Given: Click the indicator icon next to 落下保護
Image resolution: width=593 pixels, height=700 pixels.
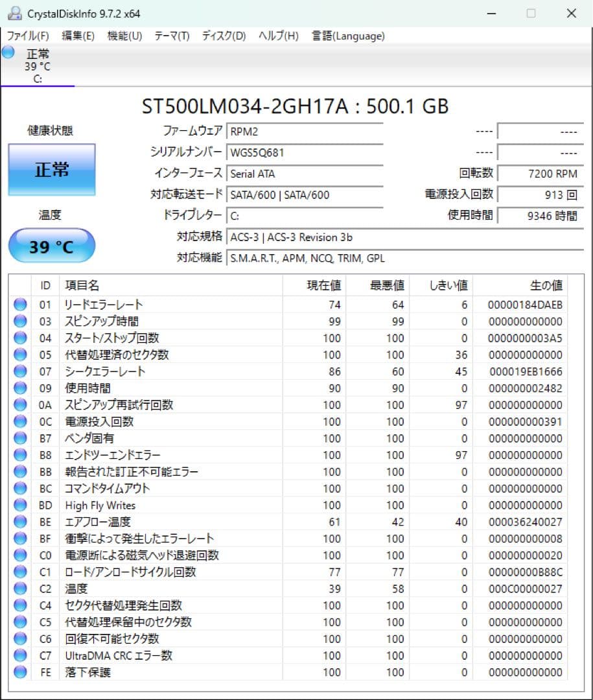Looking at the screenshot, I should [x=19, y=672].
